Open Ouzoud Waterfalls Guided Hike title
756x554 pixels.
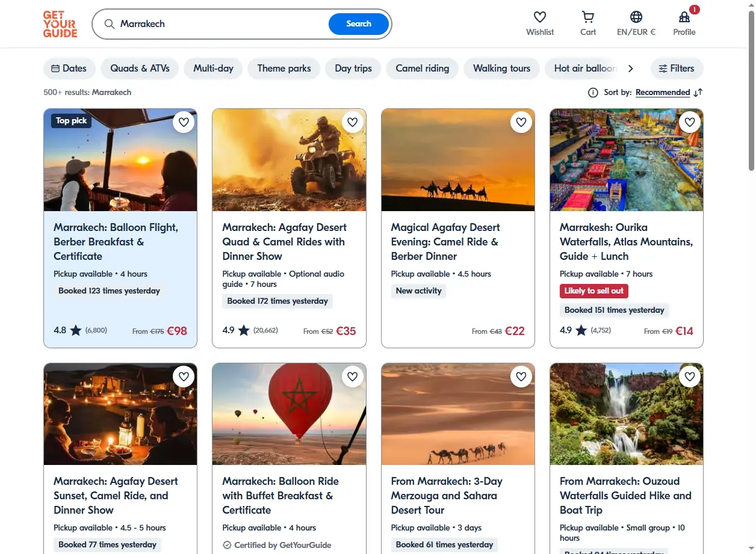625,496
